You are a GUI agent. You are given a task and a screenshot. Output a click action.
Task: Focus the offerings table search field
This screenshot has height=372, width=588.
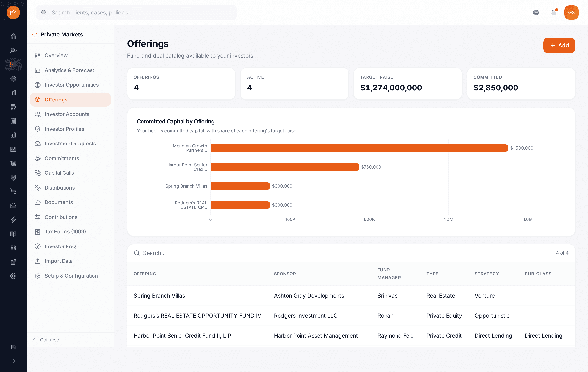pos(342,253)
